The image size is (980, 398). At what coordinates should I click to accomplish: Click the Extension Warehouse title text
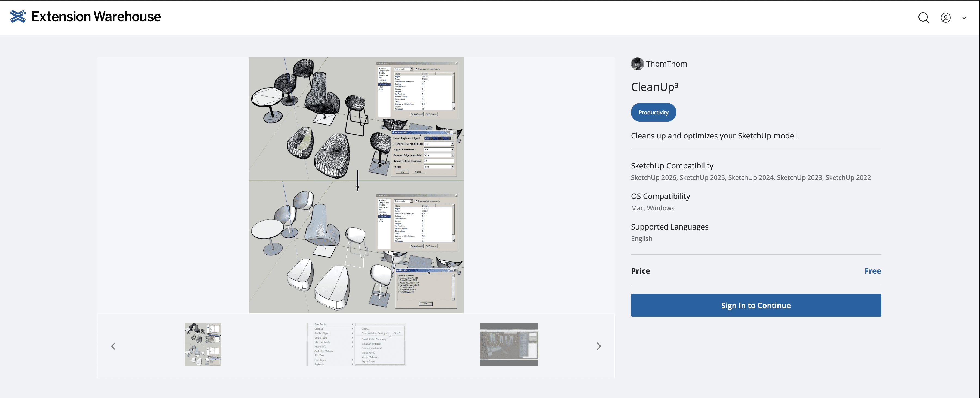tap(96, 16)
